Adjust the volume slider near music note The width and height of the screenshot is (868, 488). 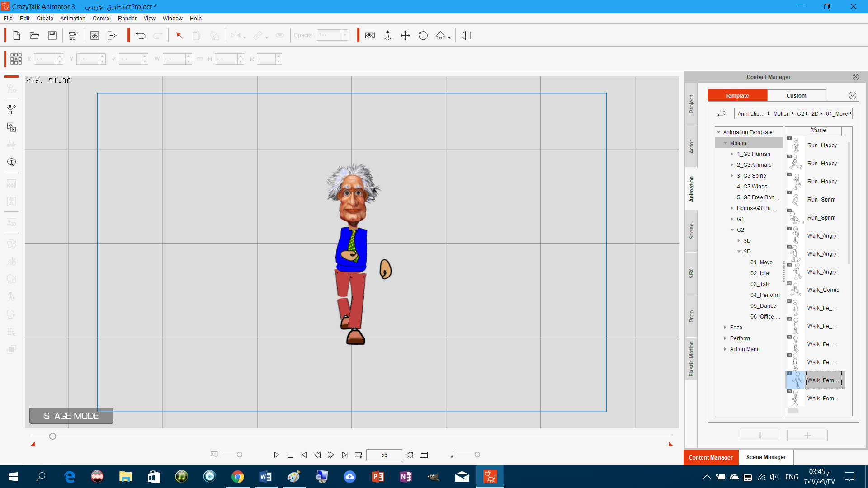[477, 455]
